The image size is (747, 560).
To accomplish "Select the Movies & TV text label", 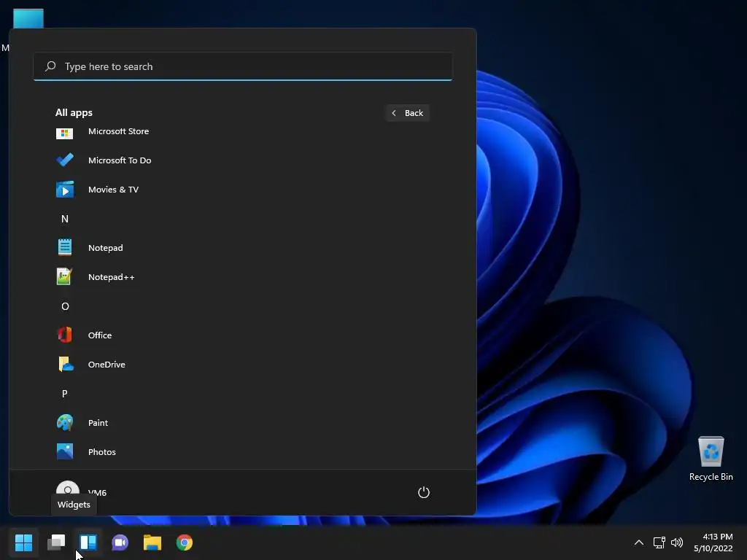I will (x=113, y=190).
